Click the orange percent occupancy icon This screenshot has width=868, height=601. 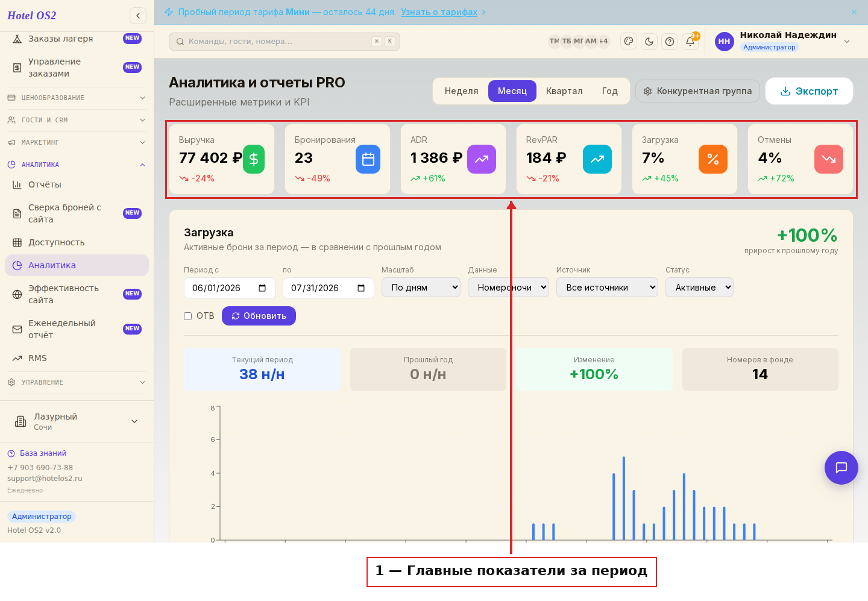(x=713, y=159)
